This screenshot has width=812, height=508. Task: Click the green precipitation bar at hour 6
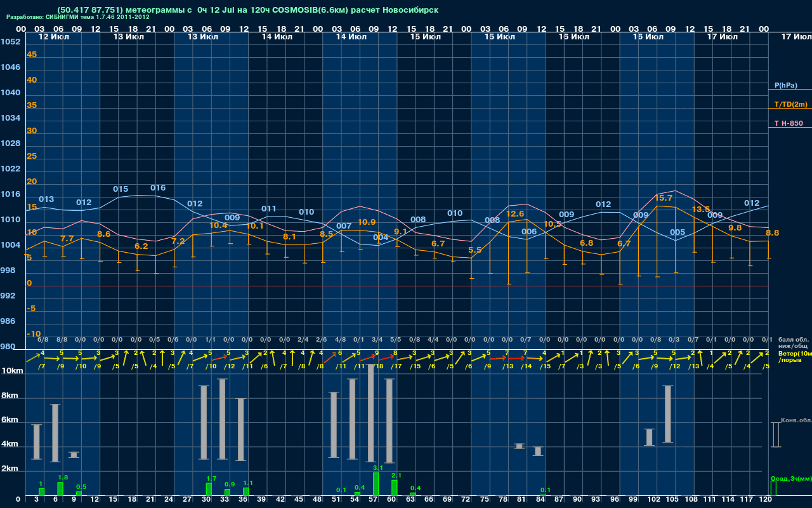click(x=60, y=490)
